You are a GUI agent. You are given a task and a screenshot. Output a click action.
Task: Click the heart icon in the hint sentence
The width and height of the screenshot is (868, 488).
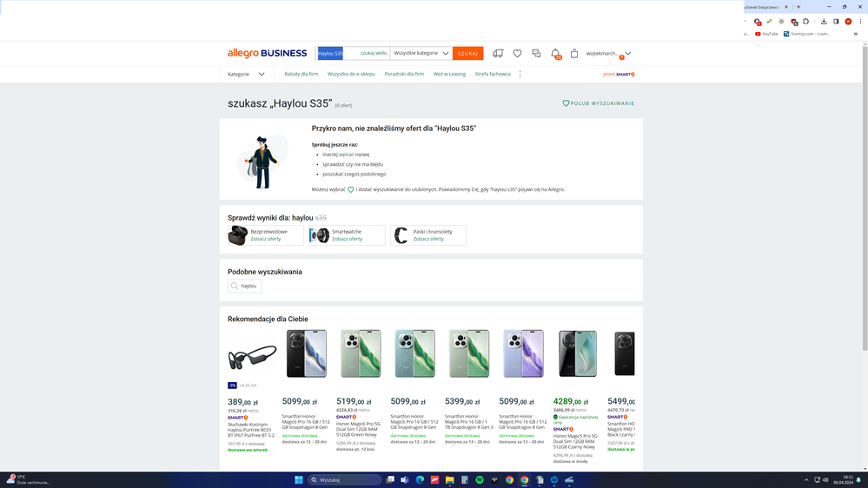click(x=350, y=189)
